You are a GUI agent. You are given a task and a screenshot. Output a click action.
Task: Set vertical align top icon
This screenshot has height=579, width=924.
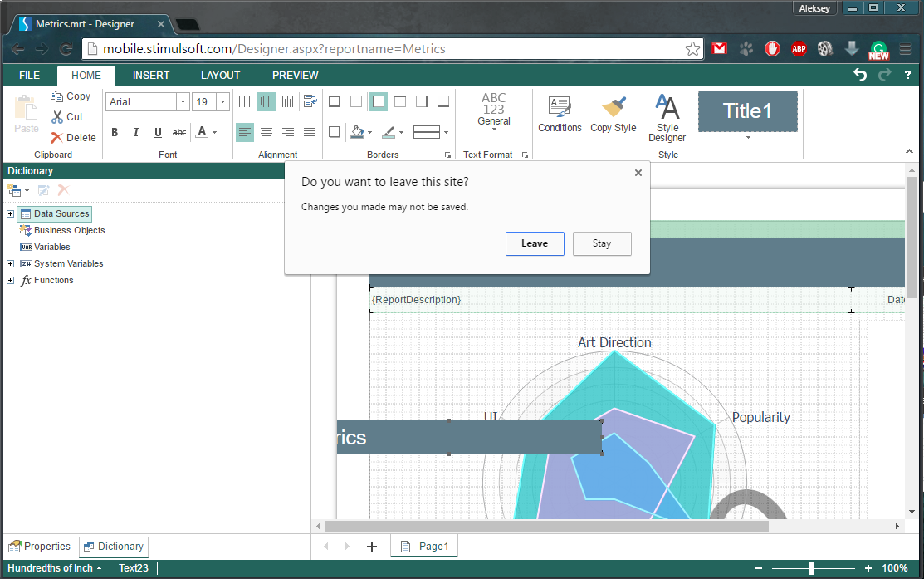pyautogui.click(x=245, y=102)
